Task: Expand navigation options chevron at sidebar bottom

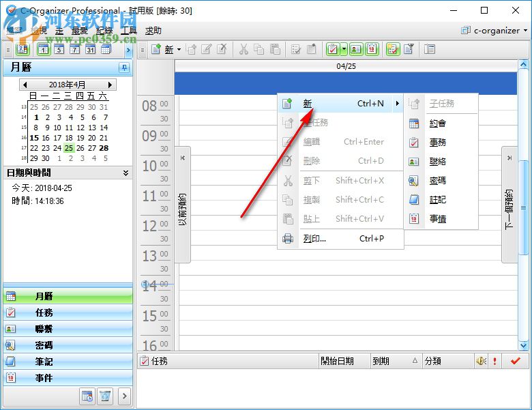Action: coord(125,396)
